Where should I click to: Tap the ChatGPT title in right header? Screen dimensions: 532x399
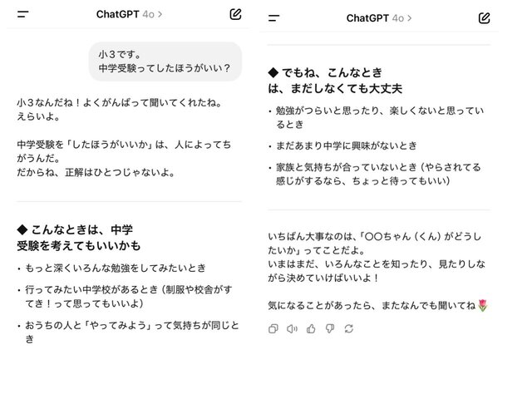[x=367, y=17]
